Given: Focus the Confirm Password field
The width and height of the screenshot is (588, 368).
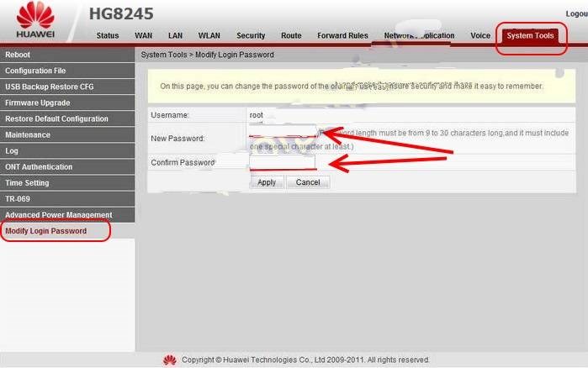Looking at the screenshot, I should tap(282, 162).
